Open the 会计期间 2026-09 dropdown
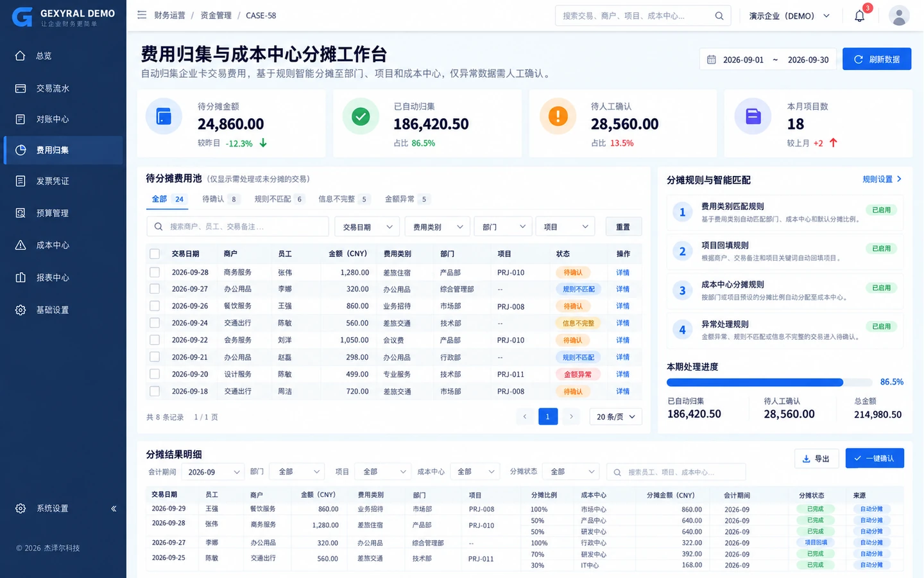 point(213,472)
